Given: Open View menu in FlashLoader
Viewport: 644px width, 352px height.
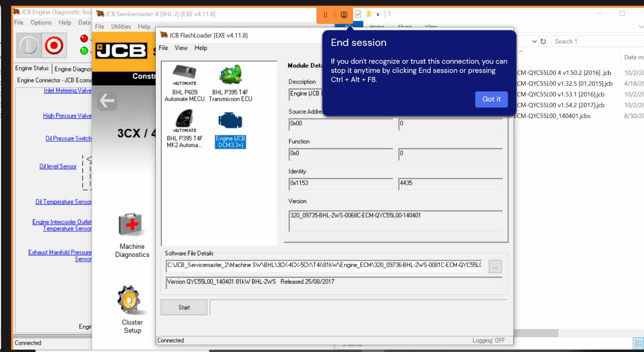Looking at the screenshot, I should (x=181, y=48).
